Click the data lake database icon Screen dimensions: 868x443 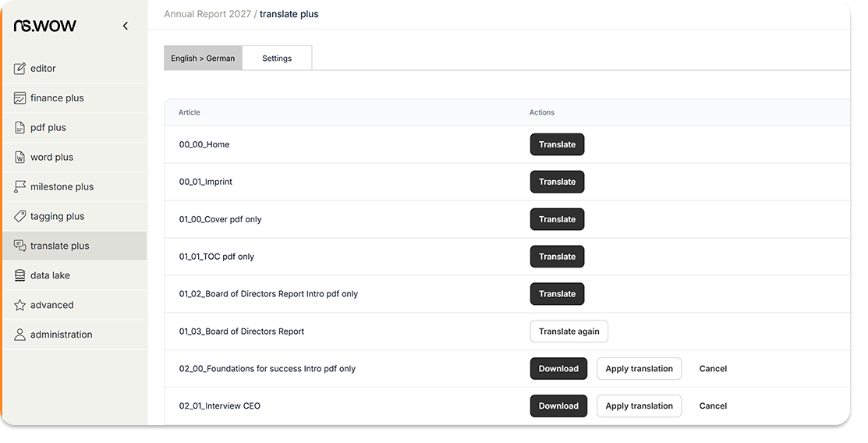(20, 276)
